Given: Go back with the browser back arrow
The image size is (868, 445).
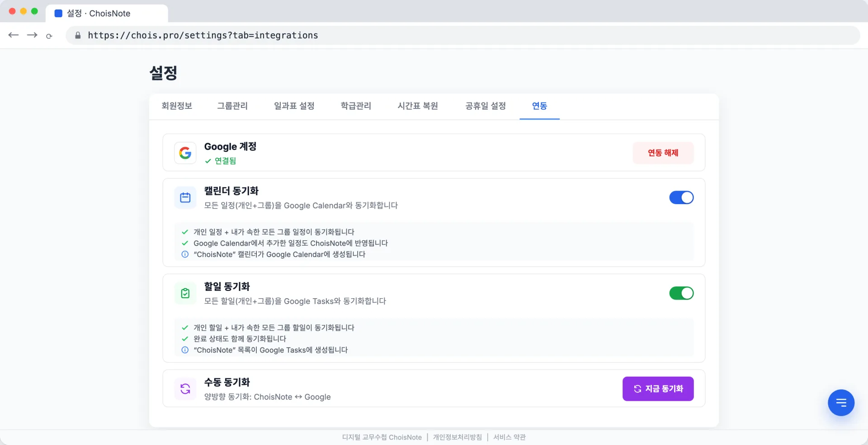Looking at the screenshot, I should coord(14,35).
